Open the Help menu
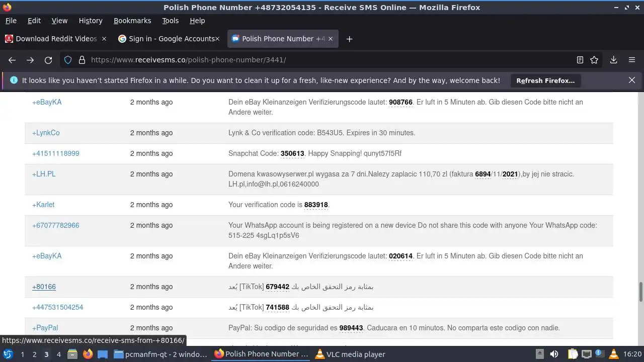 [x=197, y=21]
